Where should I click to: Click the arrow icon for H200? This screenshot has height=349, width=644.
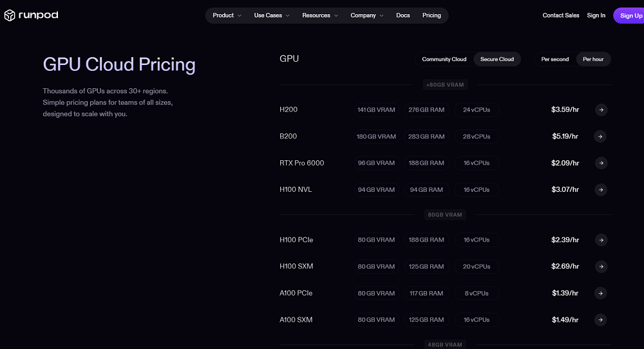pos(600,110)
